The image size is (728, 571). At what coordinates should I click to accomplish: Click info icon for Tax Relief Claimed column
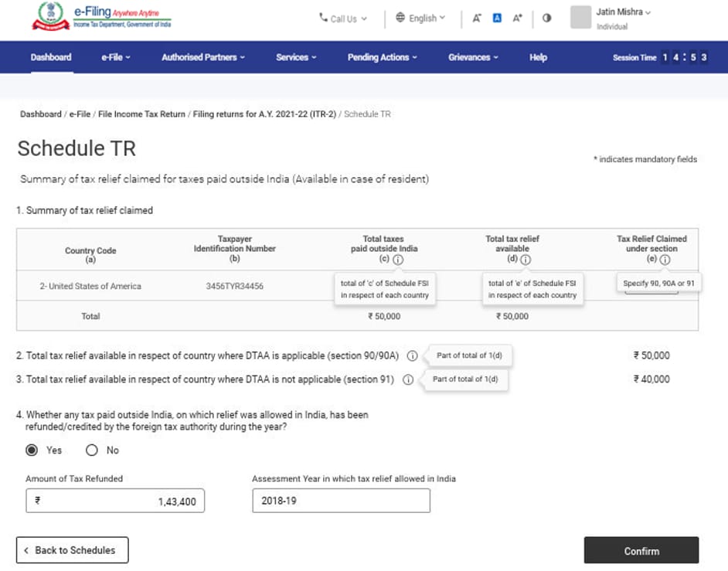click(665, 260)
